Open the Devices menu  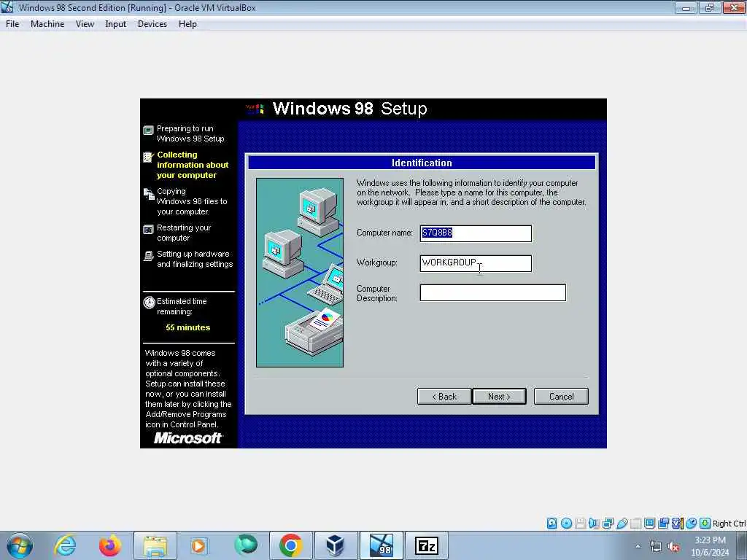click(x=152, y=24)
